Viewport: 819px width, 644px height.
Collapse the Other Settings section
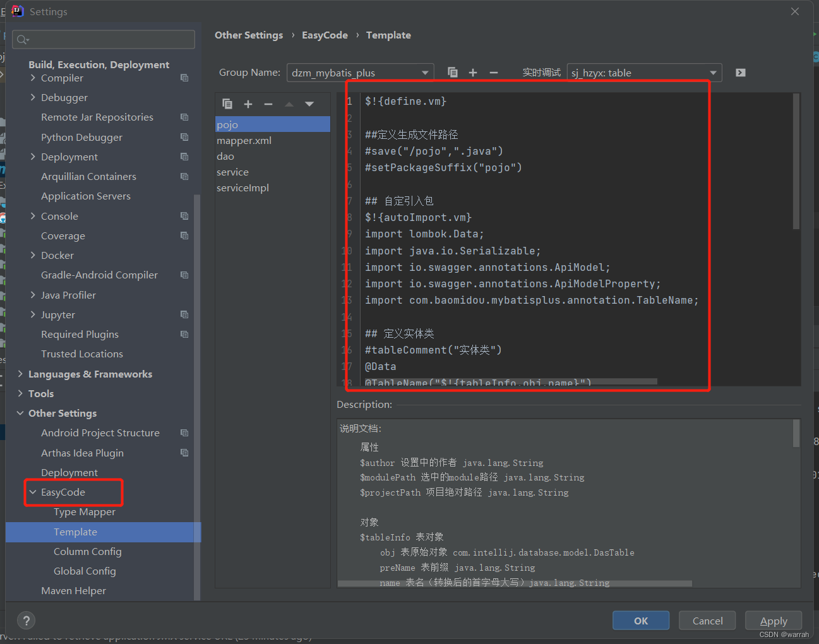pos(20,413)
